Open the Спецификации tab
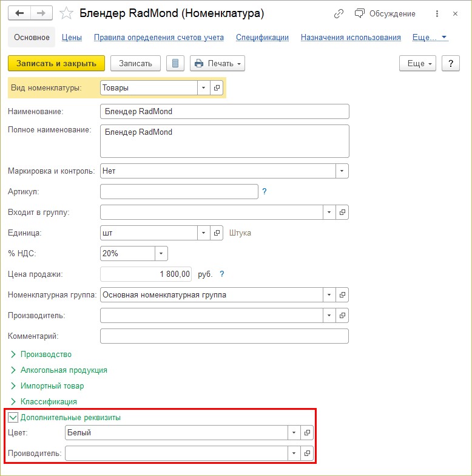This screenshot has height=476, width=472. pyautogui.click(x=262, y=37)
